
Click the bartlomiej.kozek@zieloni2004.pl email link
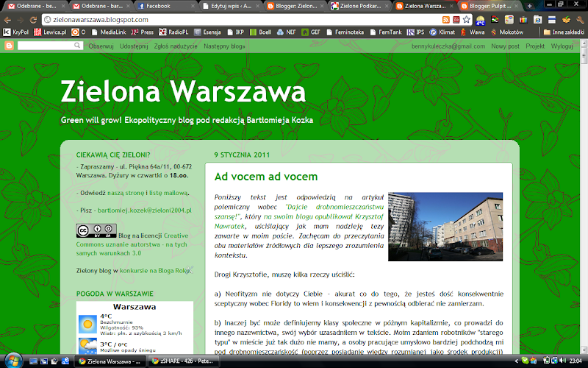pyautogui.click(x=145, y=210)
